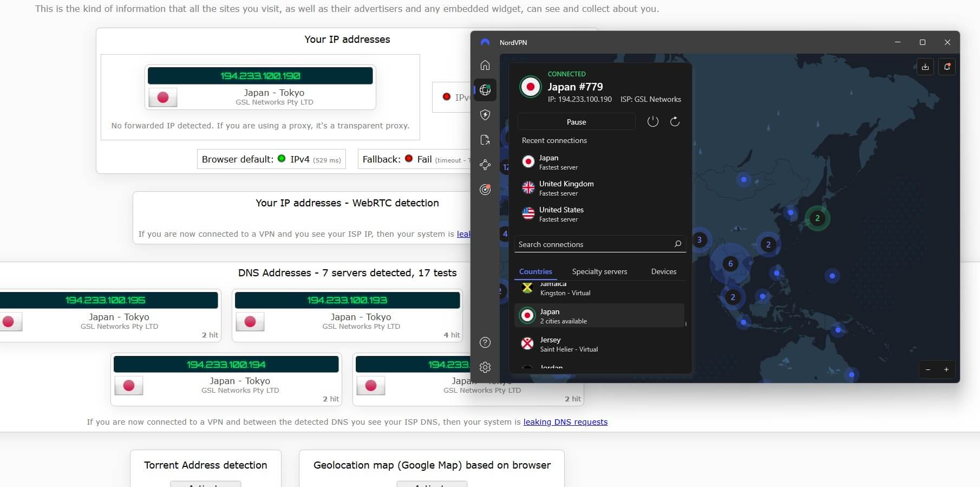Viewport: 980px width, 487px height.
Task: Pause the VPN connection
Action: pos(576,122)
